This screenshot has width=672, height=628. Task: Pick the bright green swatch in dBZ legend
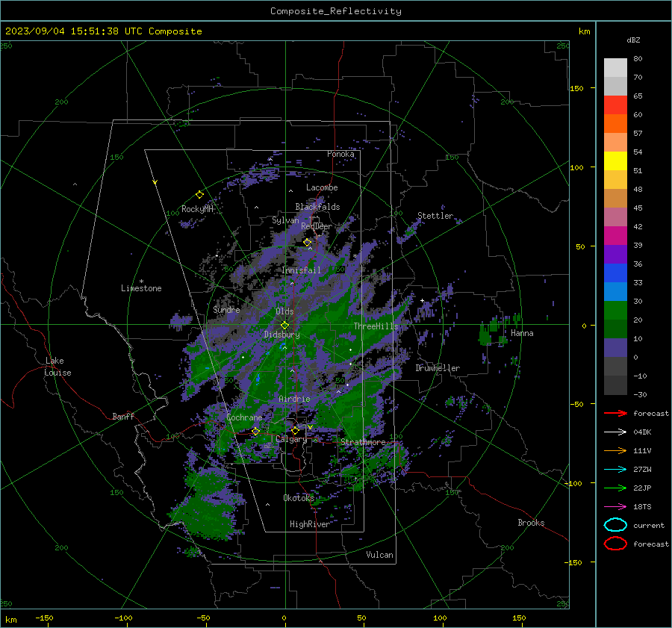[615, 311]
